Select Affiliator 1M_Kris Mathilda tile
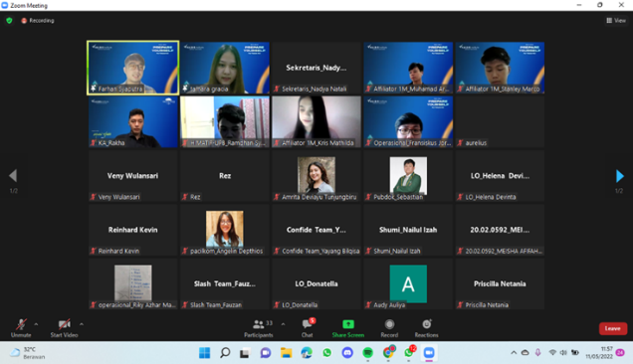Image resolution: width=633 pixels, height=364 pixels. (x=316, y=122)
